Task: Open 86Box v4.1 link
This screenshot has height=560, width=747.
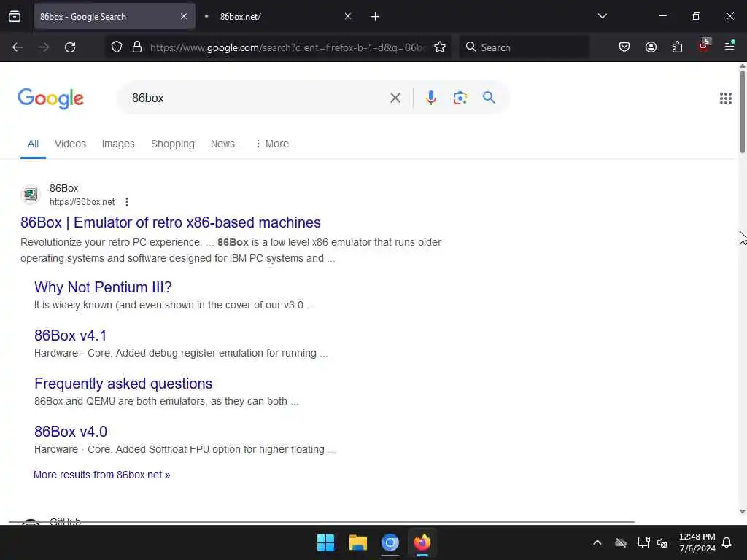Action: click(71, 335)
